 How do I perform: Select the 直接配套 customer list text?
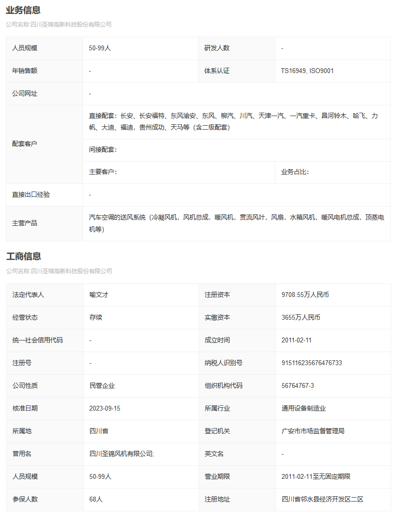[x=233, y=121]
